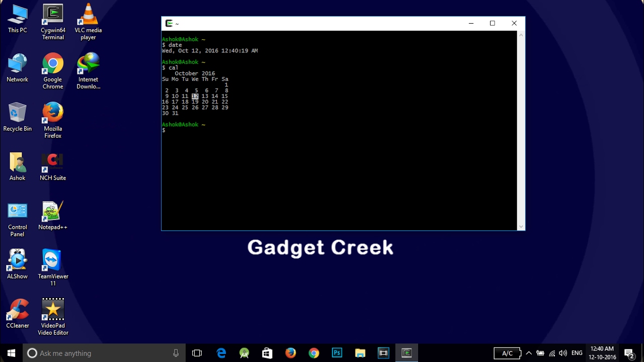
Task: Select the CCleaner desktop icon
Action: coord(17,314)
